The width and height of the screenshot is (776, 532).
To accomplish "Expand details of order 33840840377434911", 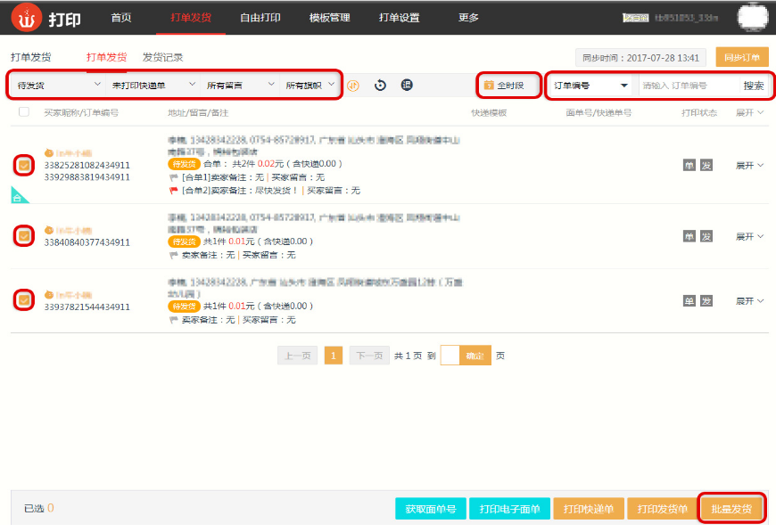I will (749, 237).
